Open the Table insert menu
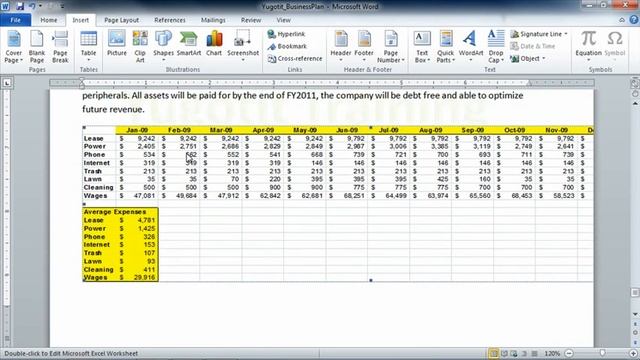The image size is (640, 360). 89,47
